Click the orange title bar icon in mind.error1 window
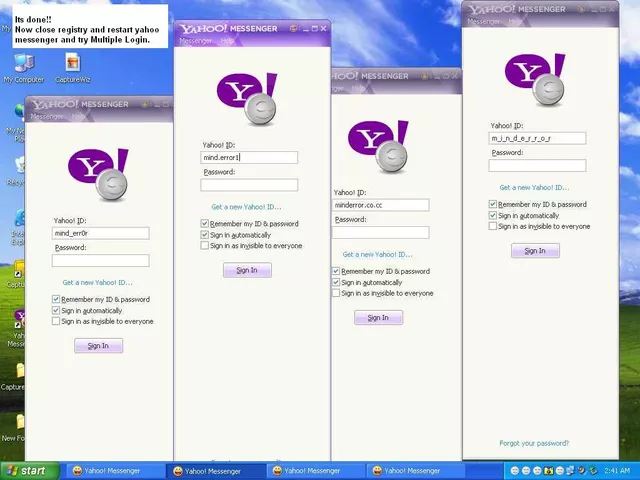 tap(293, 29)
